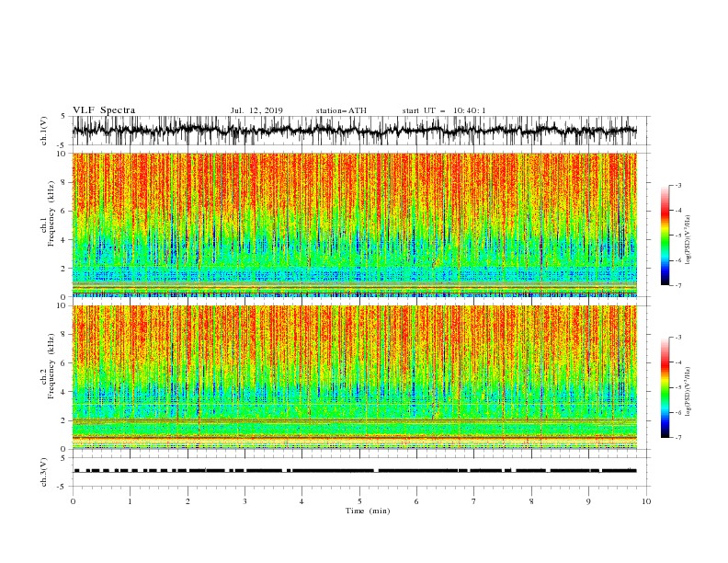Click the log(PSD) label beside ch.2 colorbar

click(688, 392)
